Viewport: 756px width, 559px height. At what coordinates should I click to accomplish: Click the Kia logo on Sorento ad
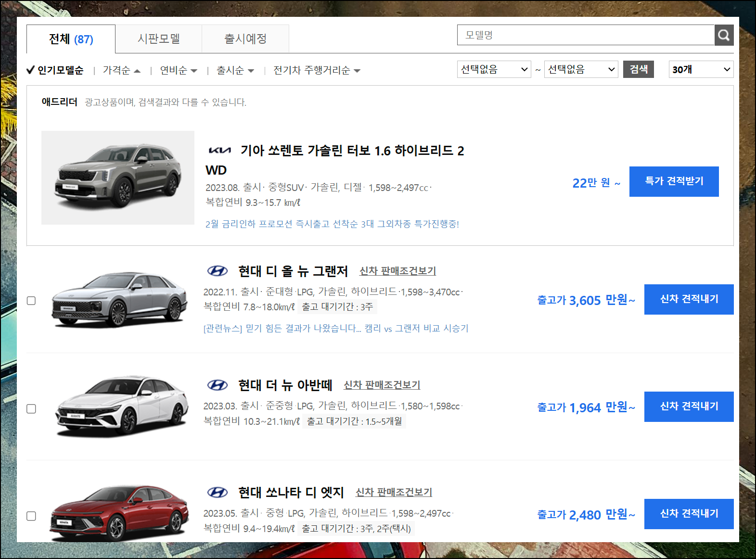219,151
